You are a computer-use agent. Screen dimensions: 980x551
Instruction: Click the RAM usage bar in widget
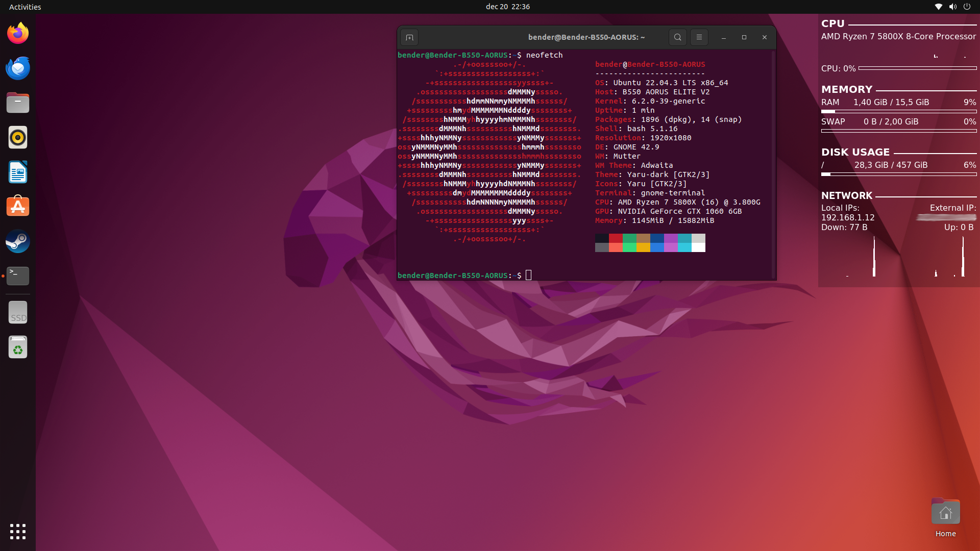tap(898, 111)
